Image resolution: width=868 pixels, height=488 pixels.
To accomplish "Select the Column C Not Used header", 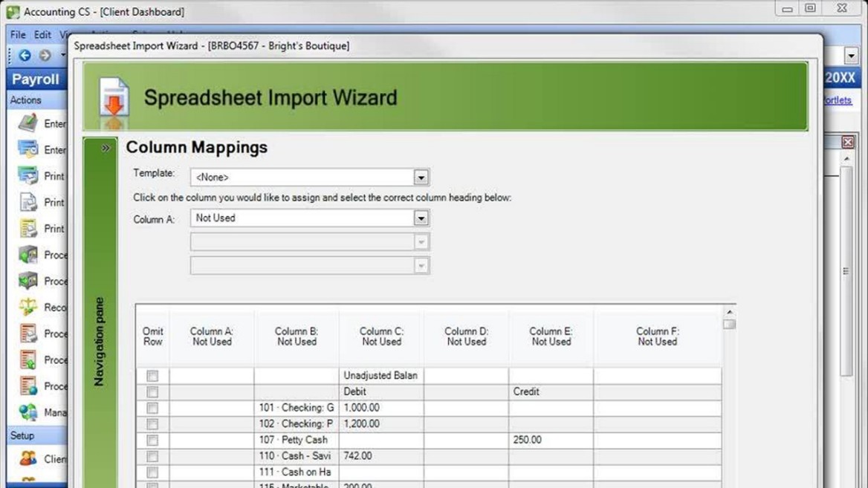I will coord(381,336).
